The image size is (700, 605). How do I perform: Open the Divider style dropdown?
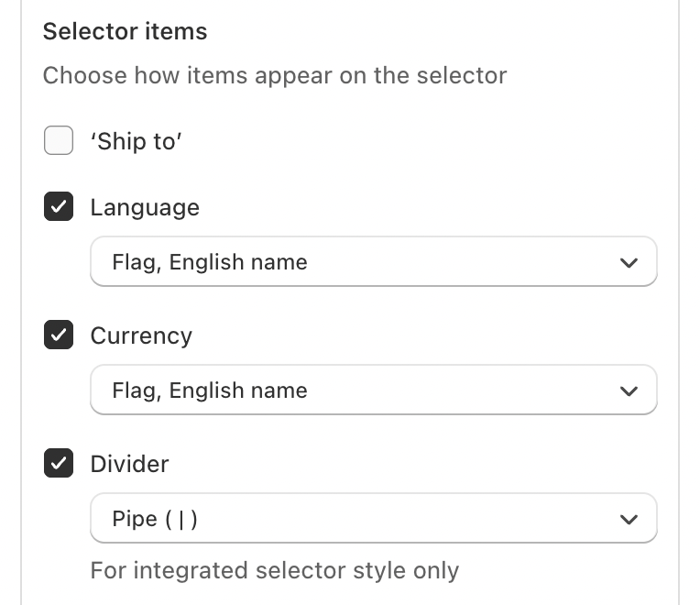coord(373,519)
